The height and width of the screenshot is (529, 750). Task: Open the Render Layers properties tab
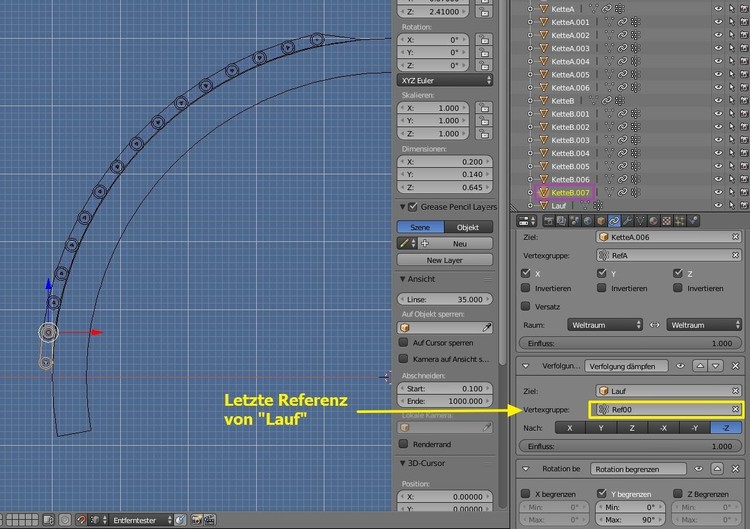(562, 221)
